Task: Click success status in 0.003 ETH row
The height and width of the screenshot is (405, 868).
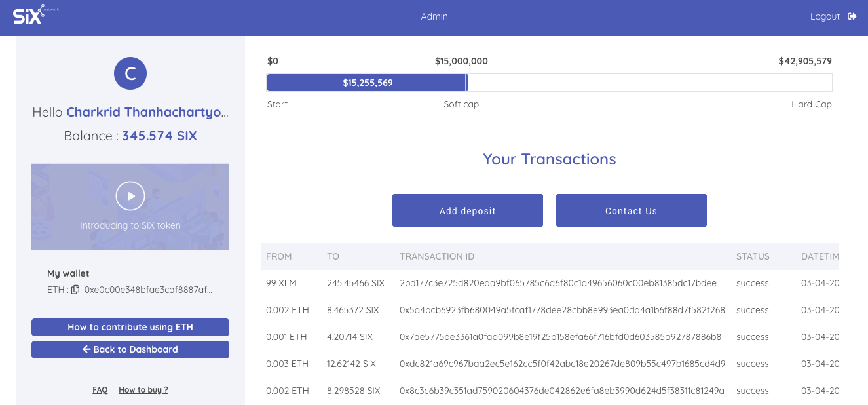Action: tap(753, 364)
